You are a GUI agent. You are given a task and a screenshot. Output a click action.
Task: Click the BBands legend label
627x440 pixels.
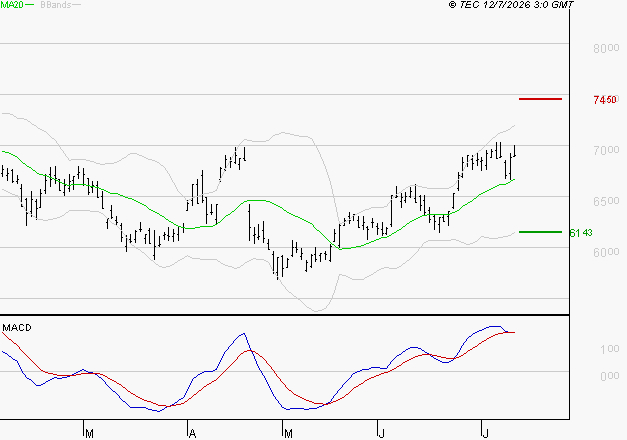tap(56, 5)
